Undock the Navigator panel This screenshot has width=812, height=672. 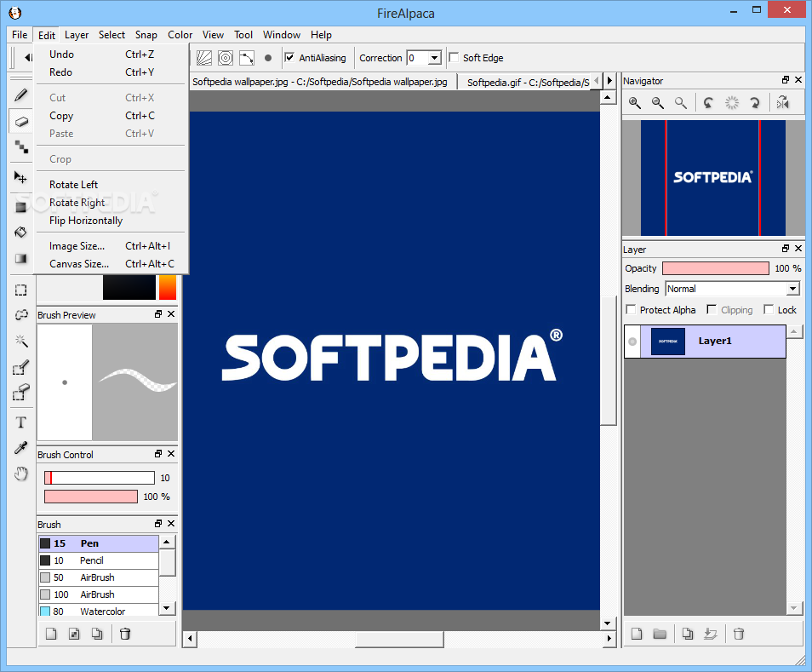[x=786, y=80]
